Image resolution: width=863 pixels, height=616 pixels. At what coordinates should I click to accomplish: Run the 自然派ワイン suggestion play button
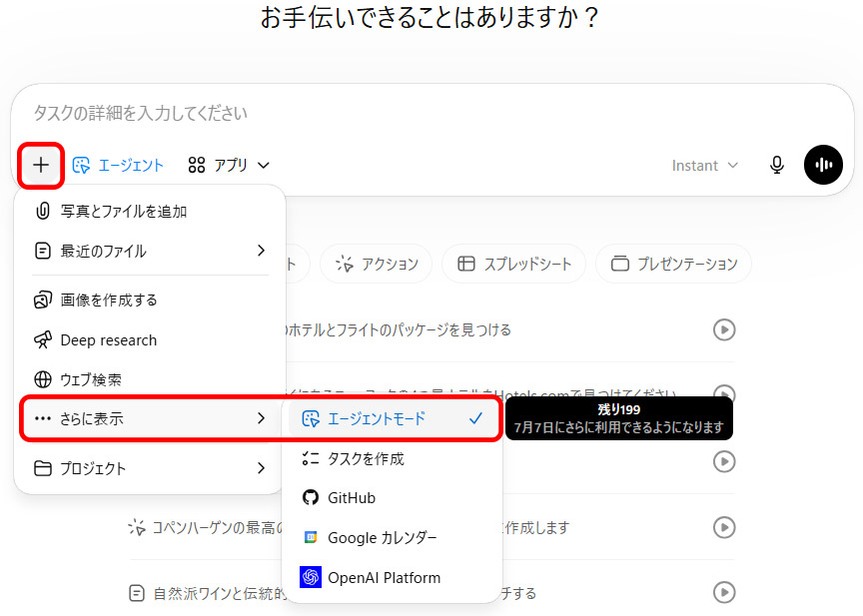(724, 593)
